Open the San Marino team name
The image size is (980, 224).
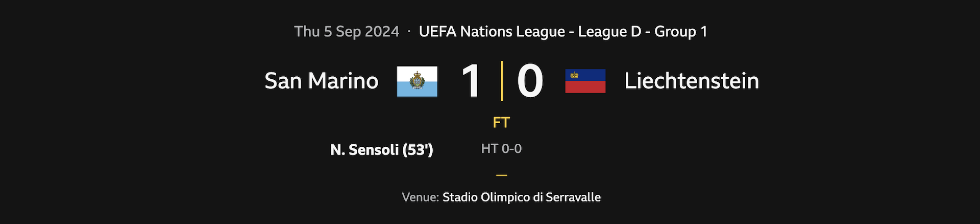coord(322,81)
